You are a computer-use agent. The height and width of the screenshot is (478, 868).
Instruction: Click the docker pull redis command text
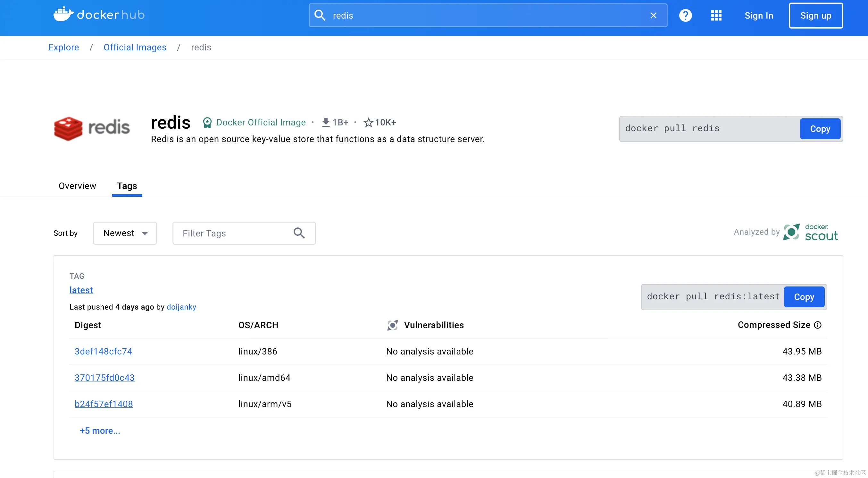click(x=672, y=128)
